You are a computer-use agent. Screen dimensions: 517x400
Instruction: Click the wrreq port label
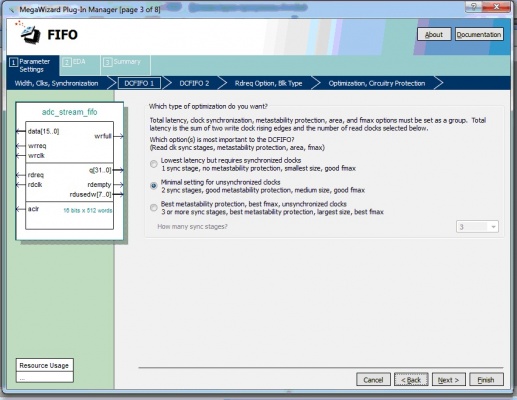point(37,146)
